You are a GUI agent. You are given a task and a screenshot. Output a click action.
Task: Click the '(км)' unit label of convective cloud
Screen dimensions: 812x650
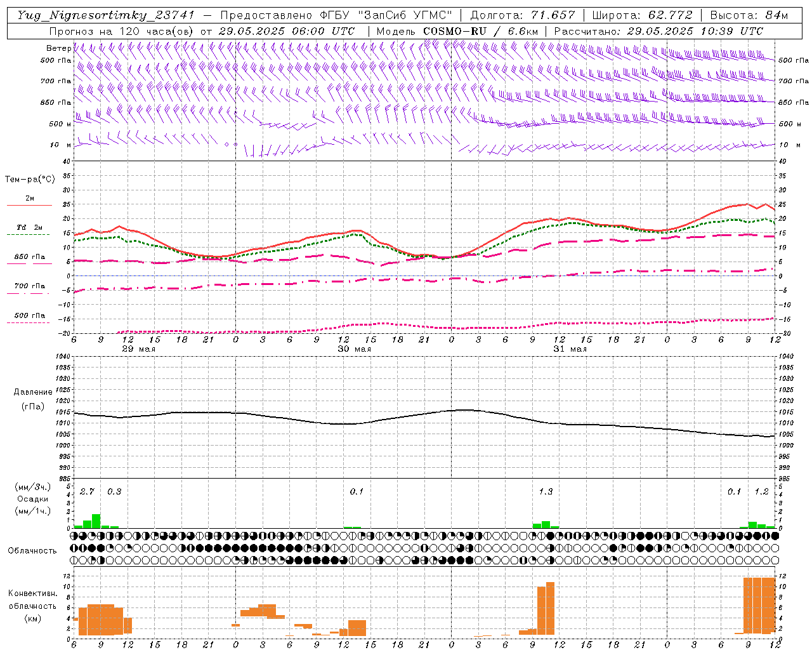tap(32, 618)
